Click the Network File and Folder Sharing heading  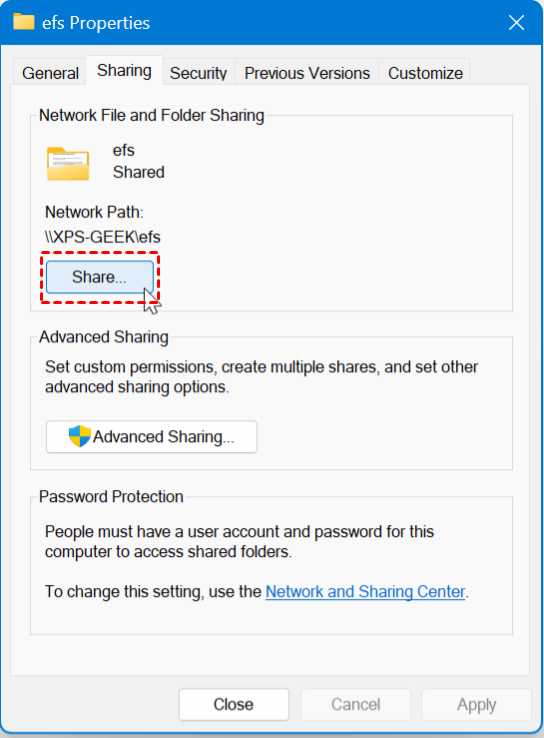(x=152, y=115)
